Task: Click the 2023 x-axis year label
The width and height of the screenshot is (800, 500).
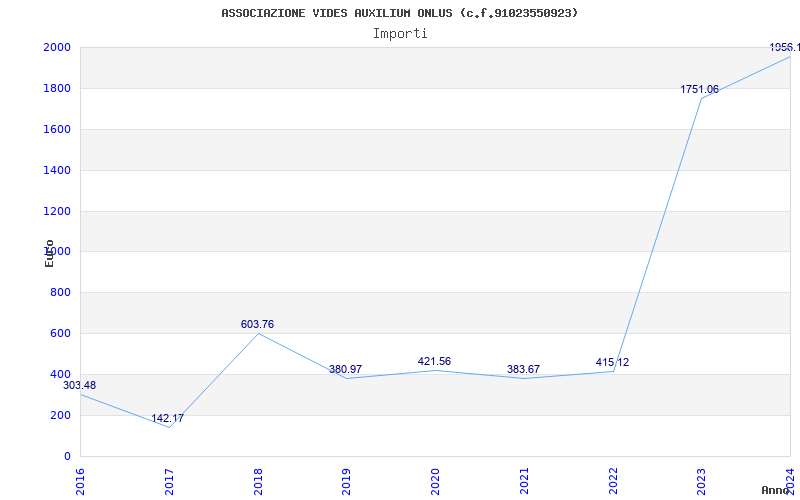Action: [702, 482]
